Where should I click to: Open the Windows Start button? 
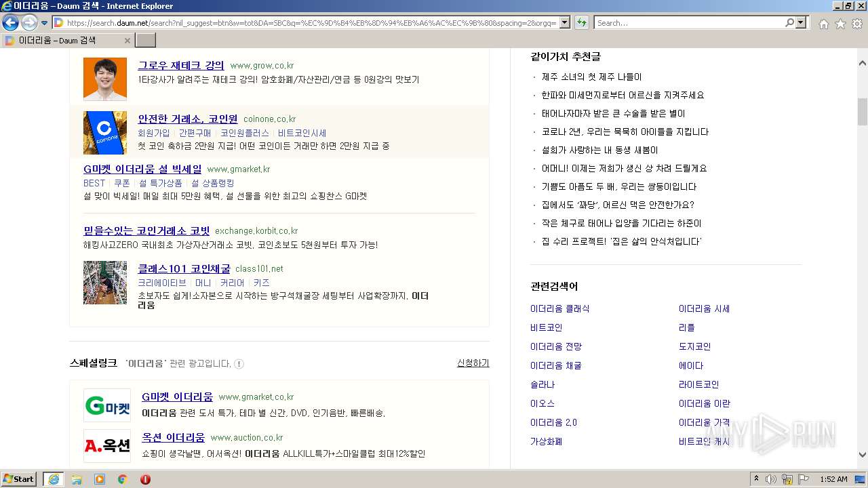(19, 479)
